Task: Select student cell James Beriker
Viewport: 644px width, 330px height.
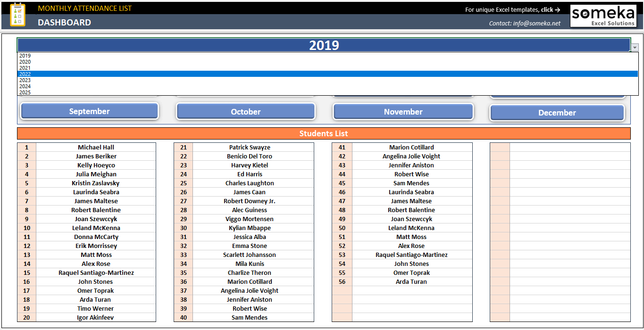Action: click(x=96, y=157)
